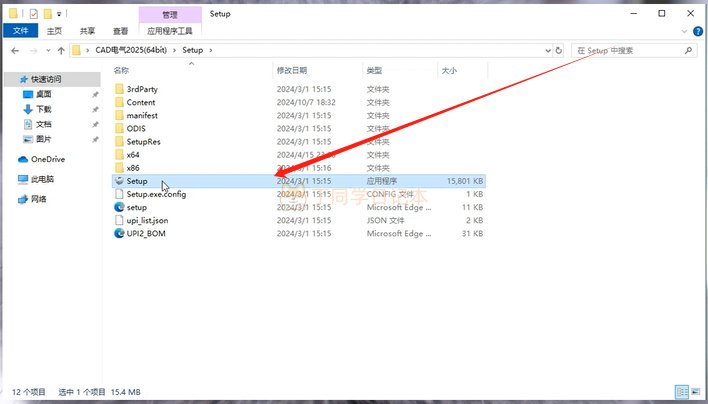Expand the address bar history dropdown
This screenshot has height=404, width=708.
(548, 51)
